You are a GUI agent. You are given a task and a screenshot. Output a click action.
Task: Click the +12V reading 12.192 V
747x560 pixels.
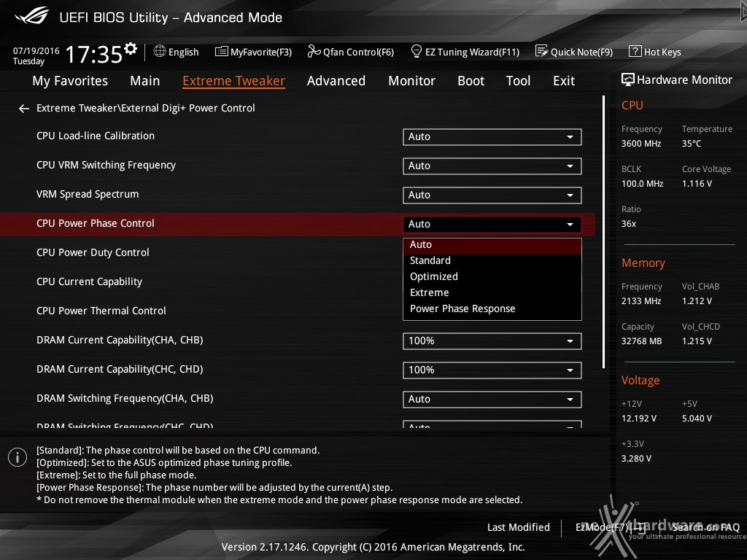click(x=639, y=419)
